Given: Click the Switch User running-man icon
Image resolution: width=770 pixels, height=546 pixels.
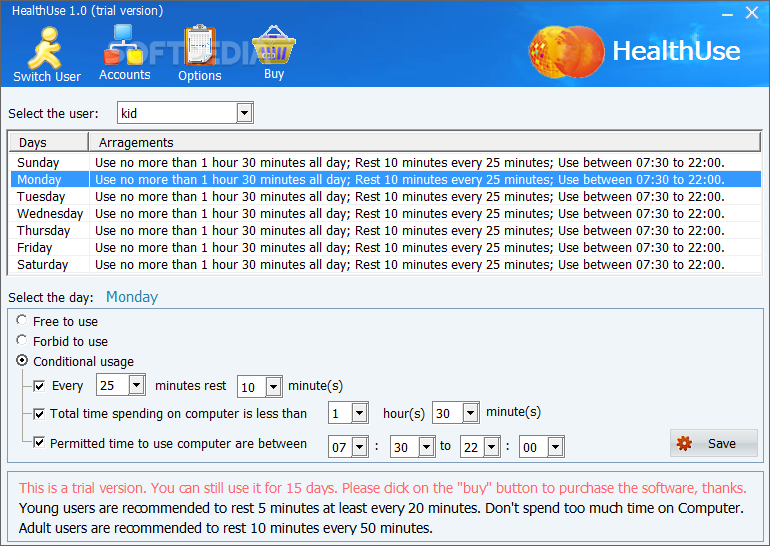Looking at the screenshot, I should point(45,48).
